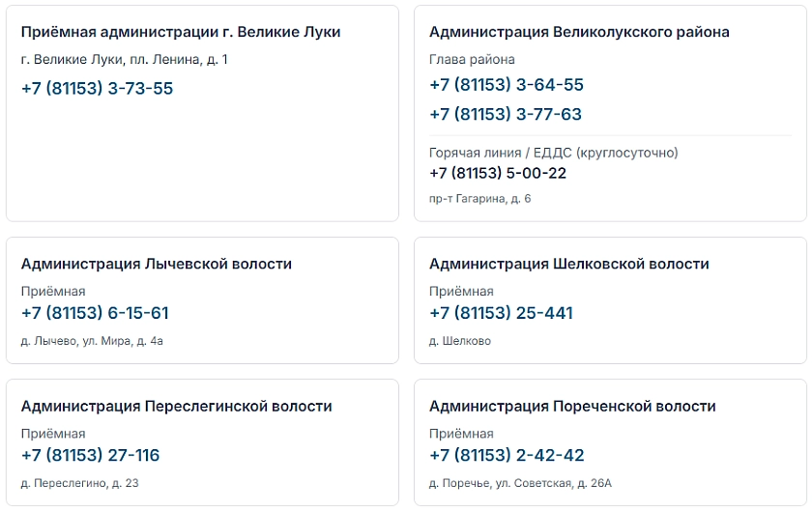Call Переслегинская волость number 27-116
812x511 pixels.
[90, 456]
